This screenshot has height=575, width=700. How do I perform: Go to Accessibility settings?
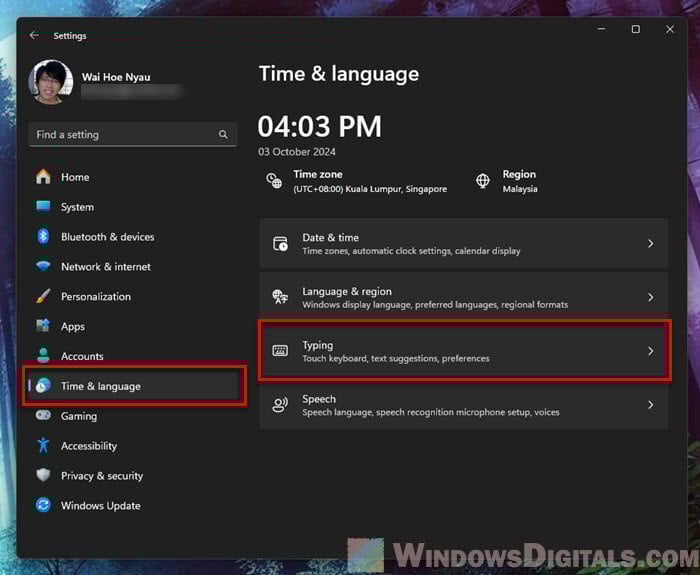(x=133, y=446)
